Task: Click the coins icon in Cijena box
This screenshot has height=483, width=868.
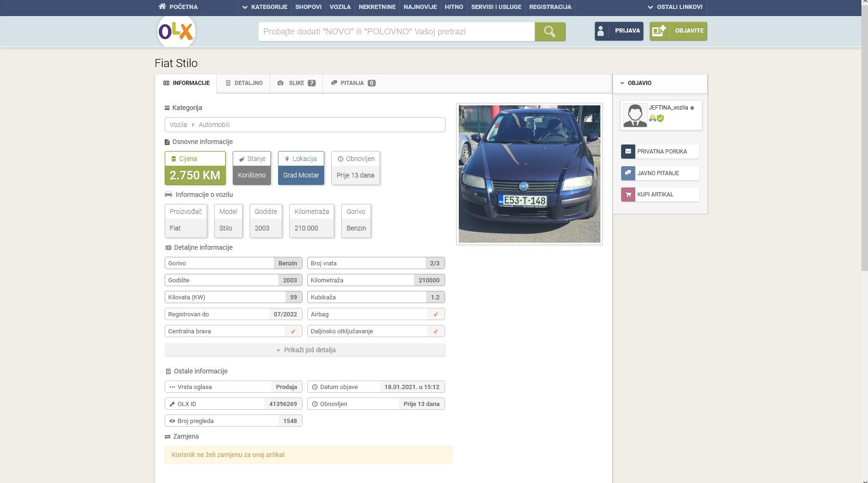Action: click(174, 159)
